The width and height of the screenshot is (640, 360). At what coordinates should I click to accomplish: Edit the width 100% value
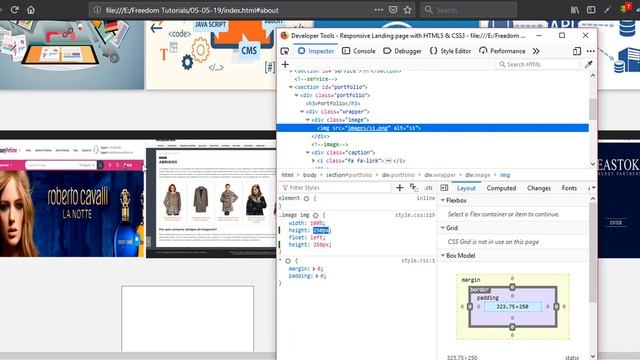[x=317, y=223]
